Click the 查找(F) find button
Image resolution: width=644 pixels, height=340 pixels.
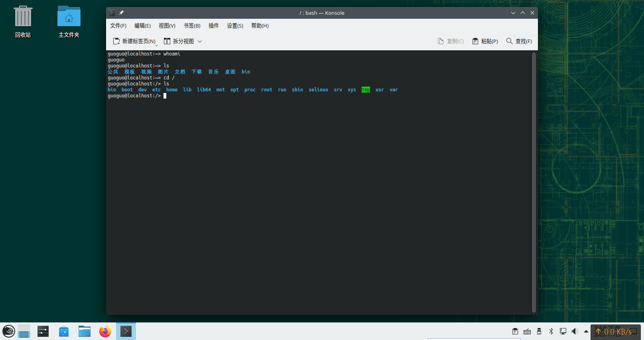519,41
